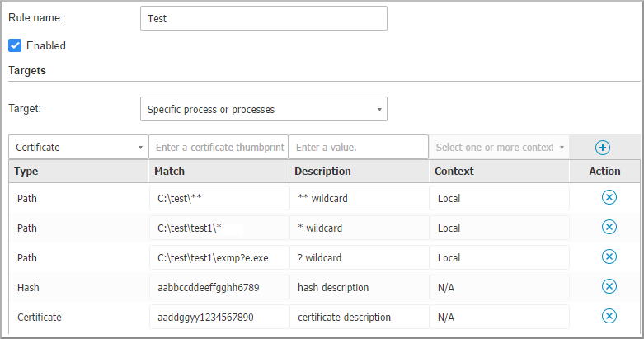Remove the exmp?e.exe path row
The height and width of the screenshot is (339, 644).
pos(609,257)
